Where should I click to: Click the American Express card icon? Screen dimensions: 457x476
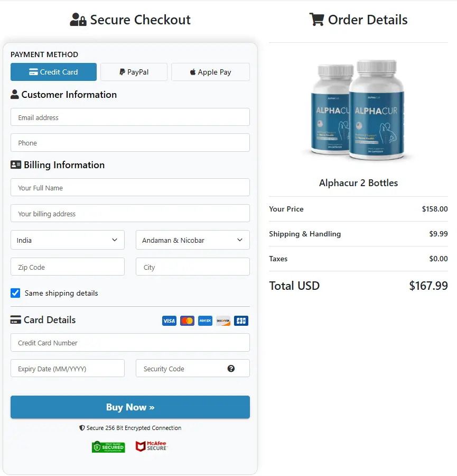point(205,321)
